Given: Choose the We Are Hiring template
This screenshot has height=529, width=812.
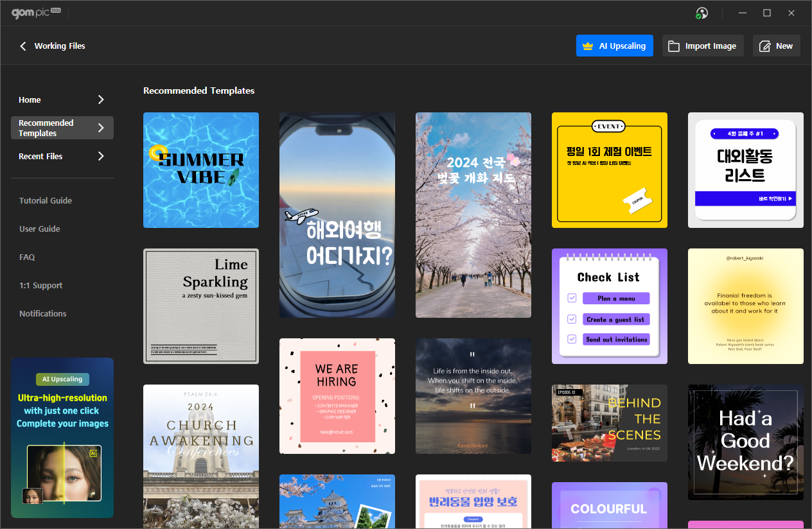Looking at the screenshot, I should click(337, 396).
